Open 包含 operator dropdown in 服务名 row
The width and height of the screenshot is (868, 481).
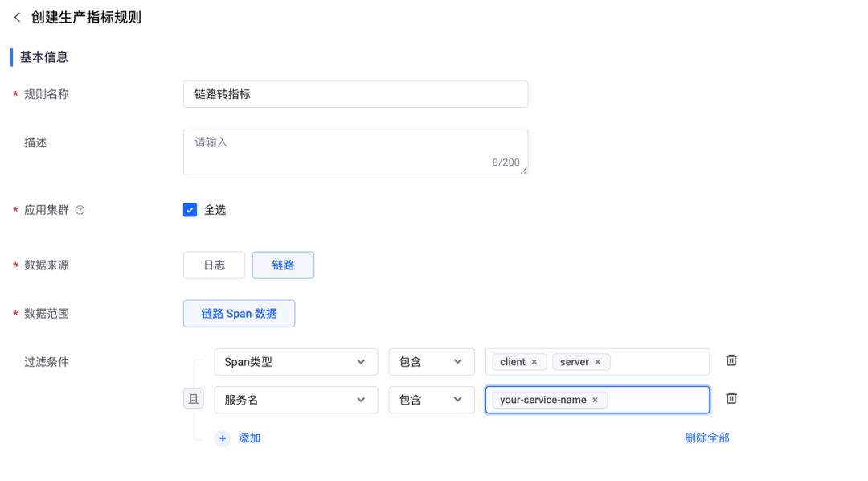click(x=432, y=400)
